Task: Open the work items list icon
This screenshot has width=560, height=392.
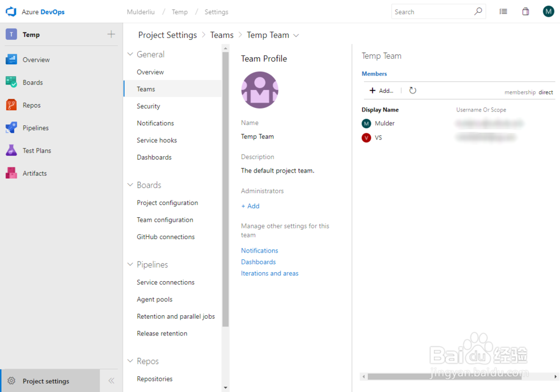Action: pyautogui.click(x=503, y=11)
